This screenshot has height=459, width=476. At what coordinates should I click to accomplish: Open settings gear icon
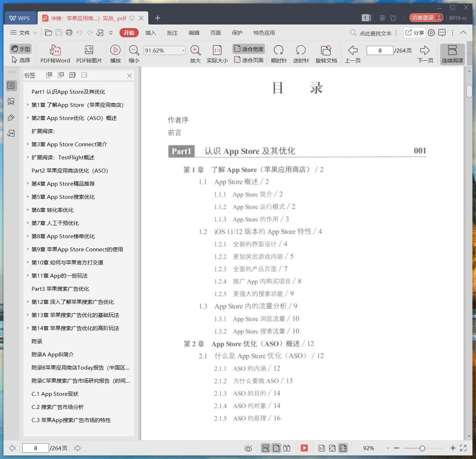(x=431, y=33)
